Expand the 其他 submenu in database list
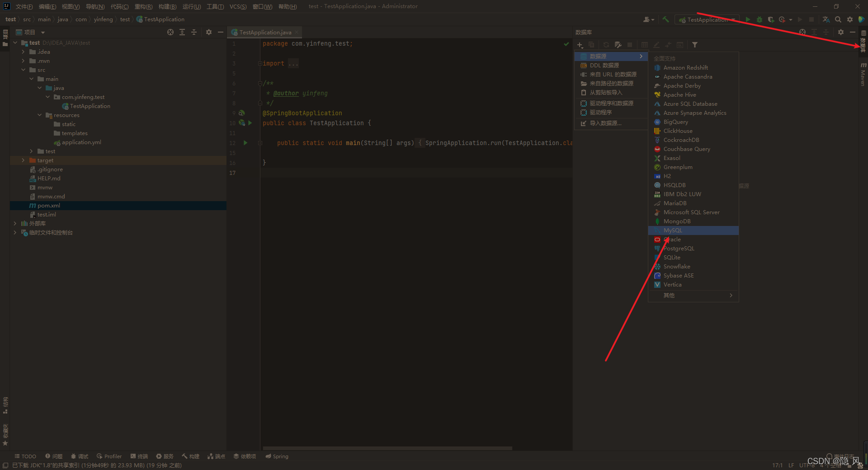 [693, 295]
